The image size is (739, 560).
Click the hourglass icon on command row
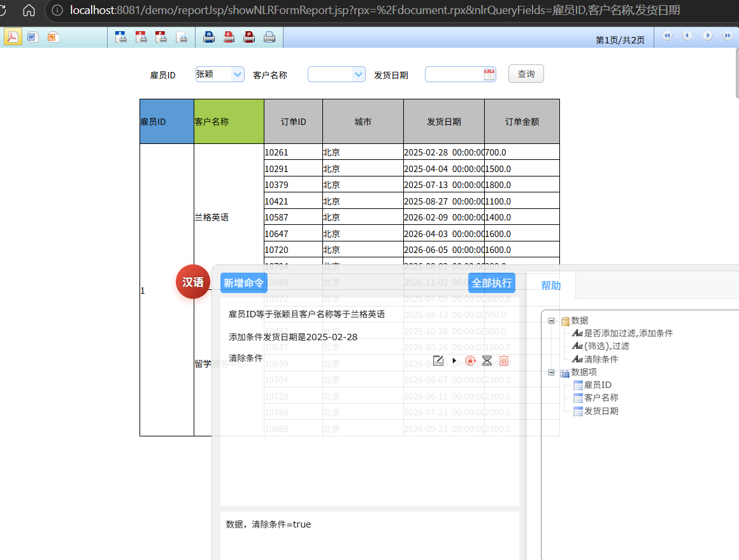click(x=487, y=361)
